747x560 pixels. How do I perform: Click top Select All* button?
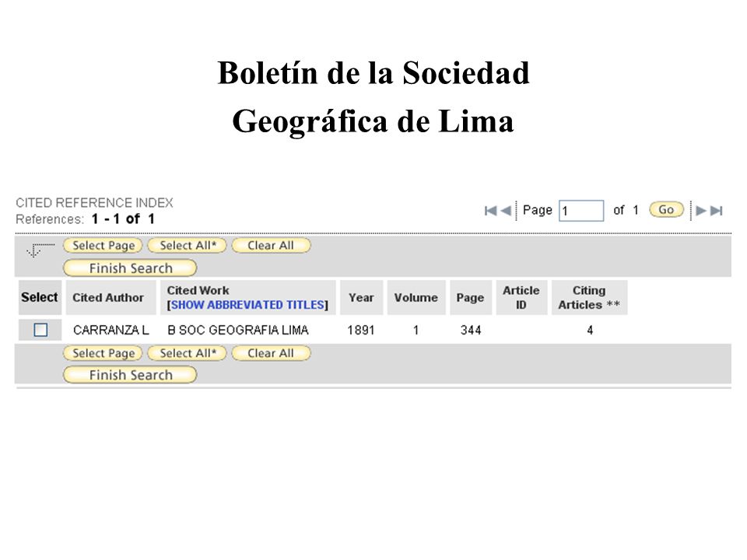[x=187, y=246]
